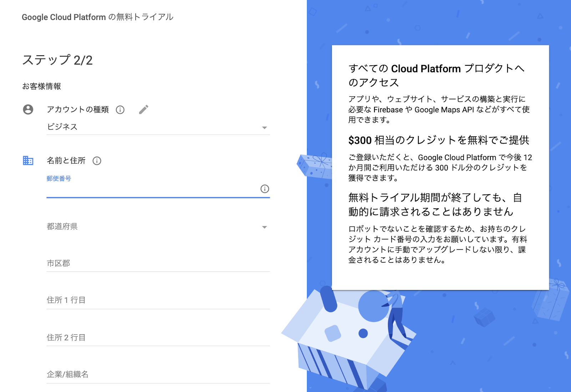Screen dimensions: 571x392
Task: Expand the 都道府県 dropdown
Action: tap(158, 227)
